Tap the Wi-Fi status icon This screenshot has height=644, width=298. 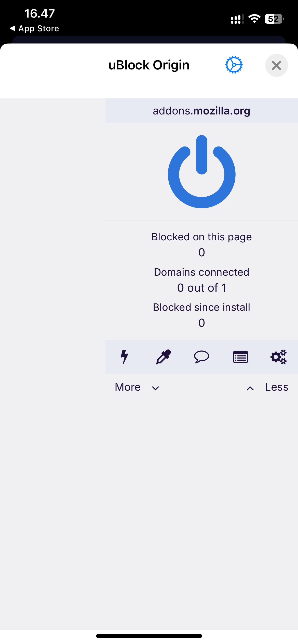click(x=254, y=19)
